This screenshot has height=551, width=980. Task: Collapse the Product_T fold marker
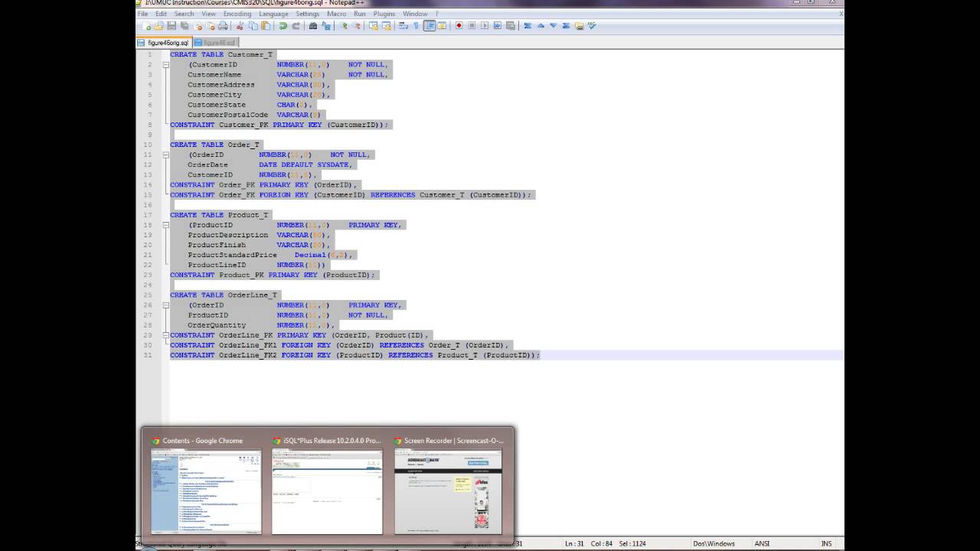pos(166,225)
